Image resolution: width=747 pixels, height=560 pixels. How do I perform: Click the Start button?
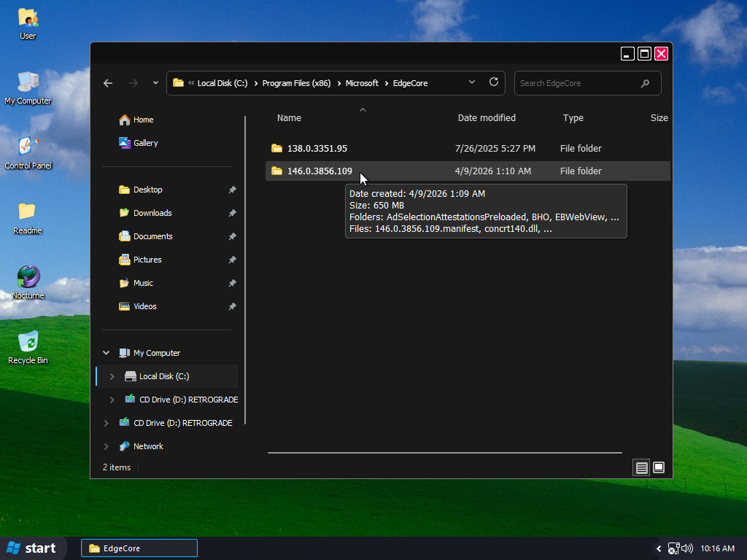tap(32, 548)
